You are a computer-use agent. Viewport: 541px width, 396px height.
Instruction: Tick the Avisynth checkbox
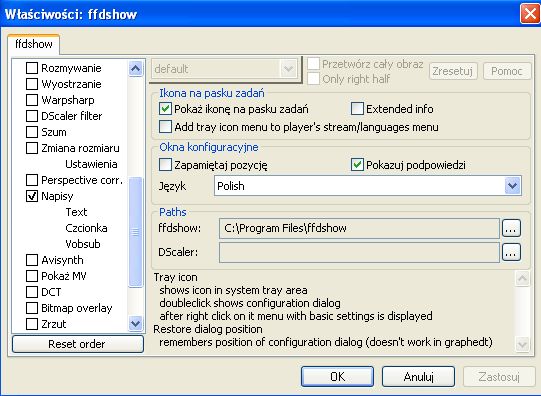pos(32,260)
